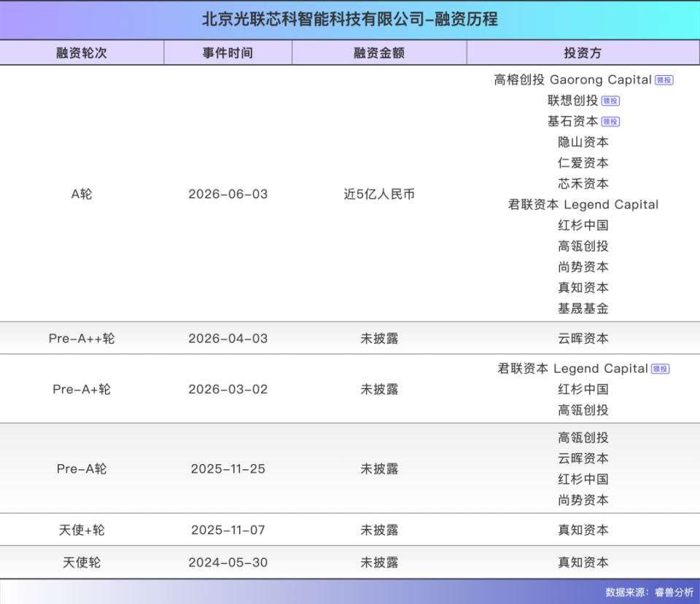
Task: Click 未披露 in the Pre-A轮 row
Action: [379, 468]
